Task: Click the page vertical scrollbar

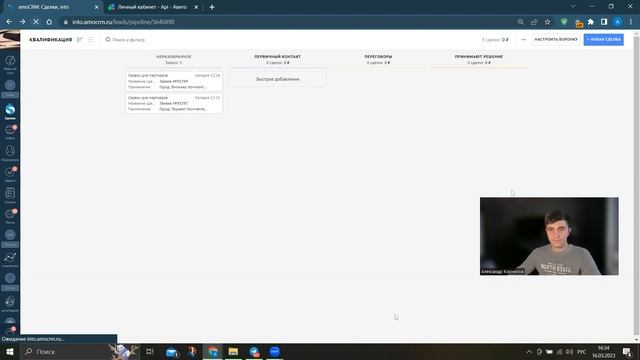Action: (636, 186)
